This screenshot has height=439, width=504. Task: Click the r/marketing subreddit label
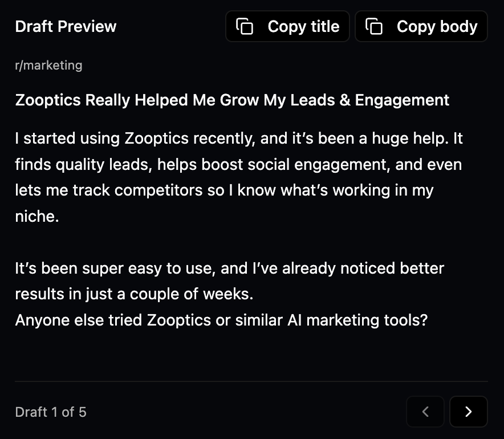48,66
